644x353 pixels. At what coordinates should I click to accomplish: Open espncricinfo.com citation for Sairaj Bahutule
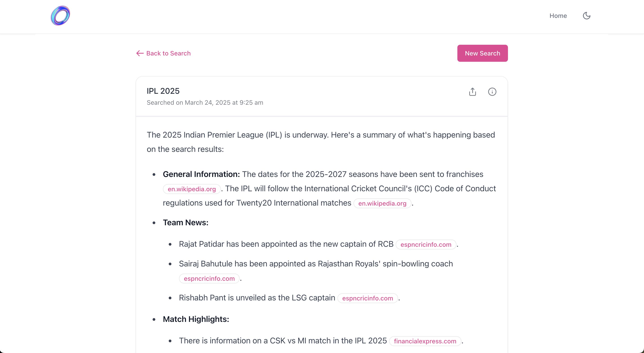tap(209, 279)
